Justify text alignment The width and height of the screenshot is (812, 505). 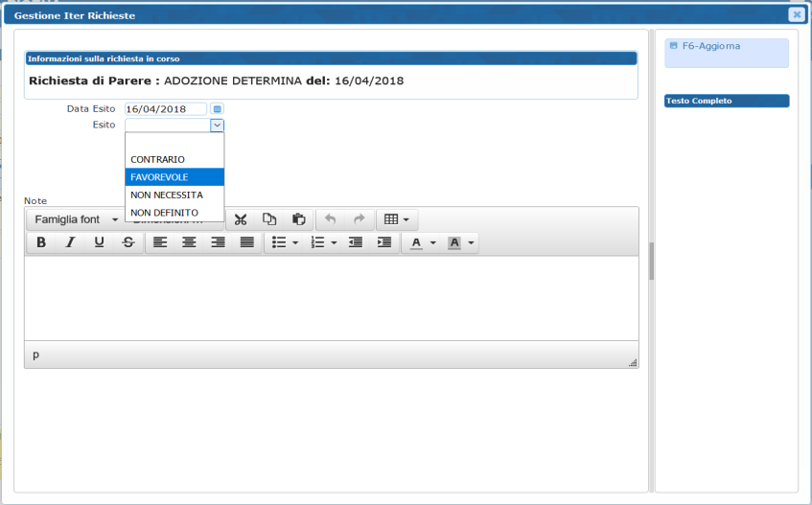click(x=246, y=243)
